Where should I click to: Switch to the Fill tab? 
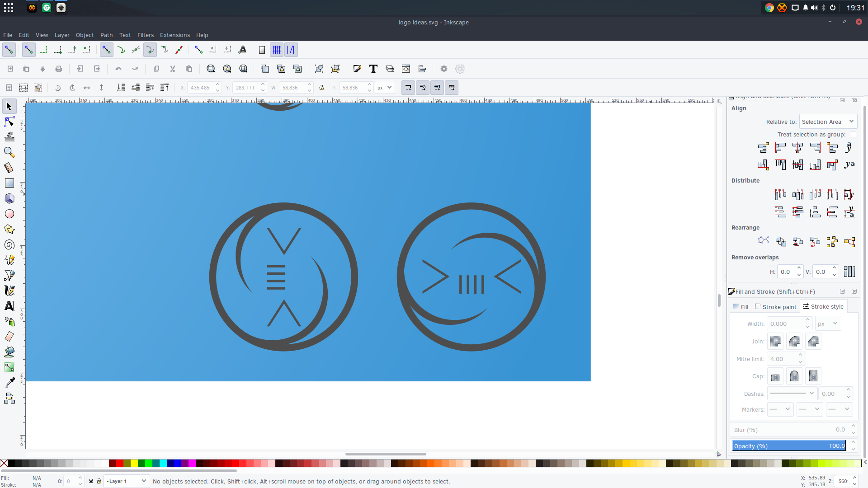tap(741, 307)
